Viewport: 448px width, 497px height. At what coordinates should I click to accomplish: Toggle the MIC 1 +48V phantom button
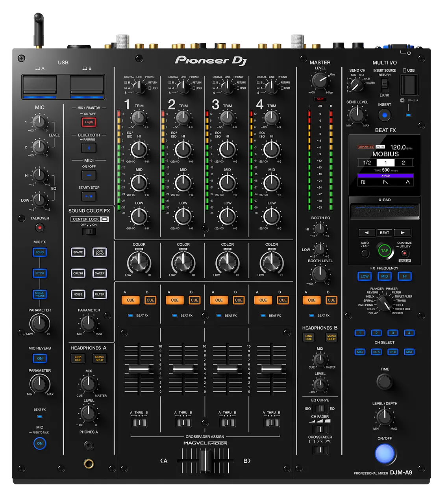click(x=89, y=122)
